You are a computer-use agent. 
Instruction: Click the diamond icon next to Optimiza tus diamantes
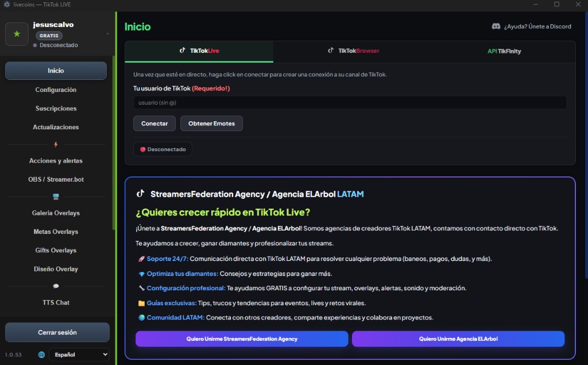tap(141, 274)
